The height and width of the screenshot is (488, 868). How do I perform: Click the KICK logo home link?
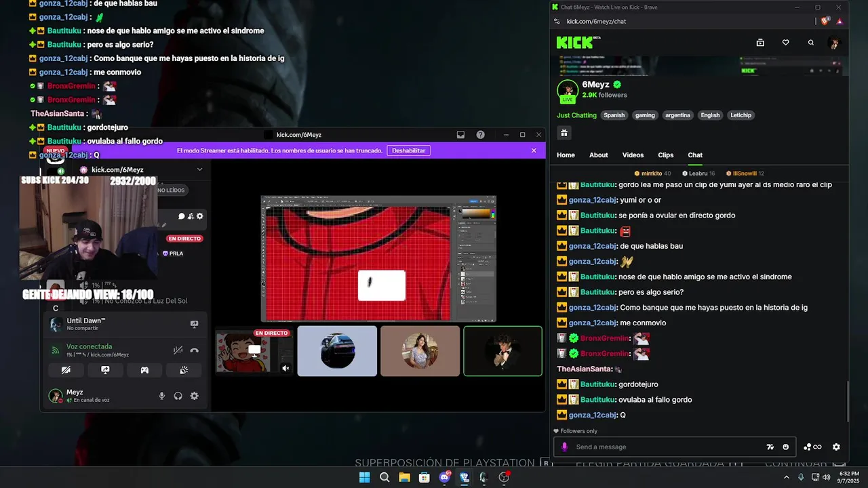click(575, 43)
